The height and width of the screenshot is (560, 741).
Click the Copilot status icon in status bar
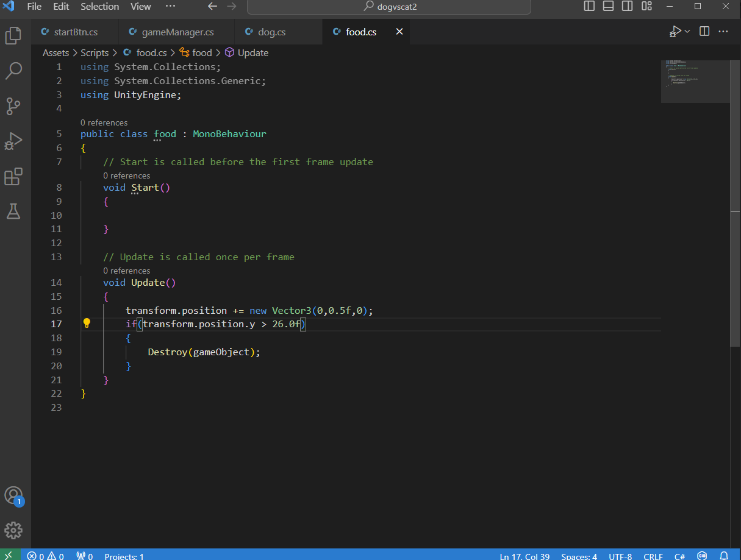click(703, 556)
